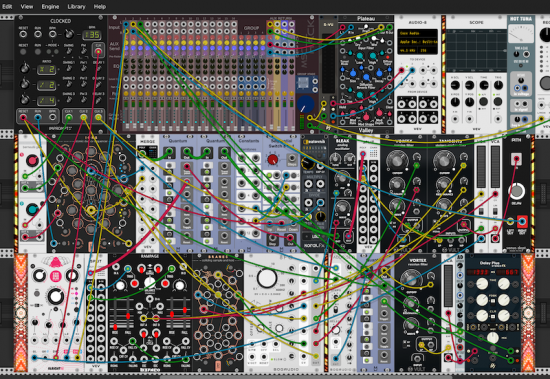The height and width of the screenshot is (379, 550).
Task: Click channel 1 left input jack on mixer
Action: (126, 24)
